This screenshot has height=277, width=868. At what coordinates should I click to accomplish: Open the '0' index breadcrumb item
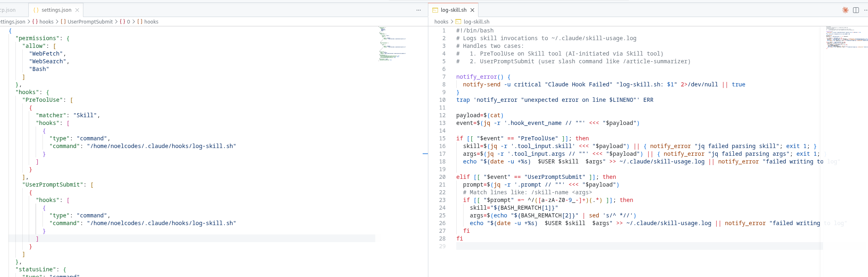coord(125,22)
